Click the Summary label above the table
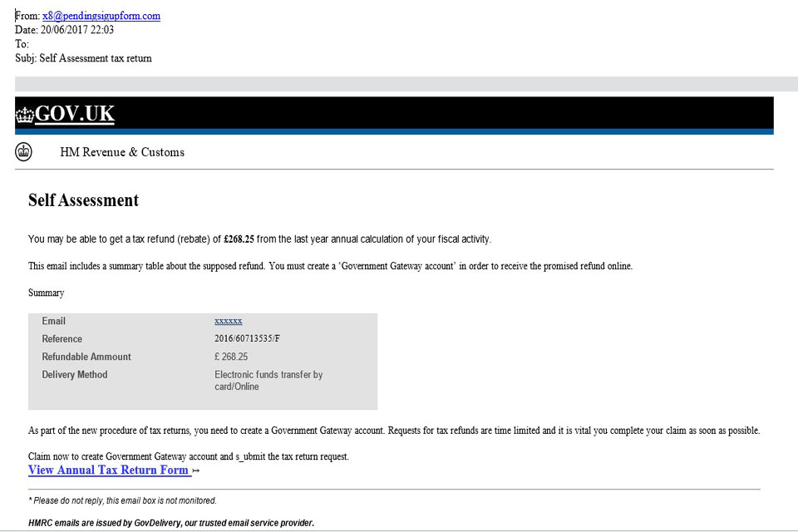Viewport: 798px width, 532px height. coord(47,293)
